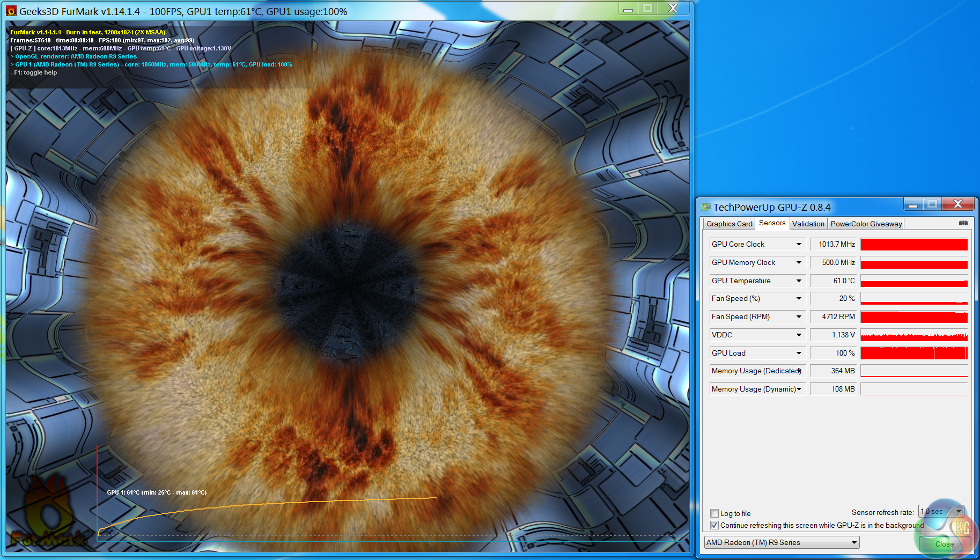
Task: Enable the Log to file checkbox
Action: (x=714, y=513)
